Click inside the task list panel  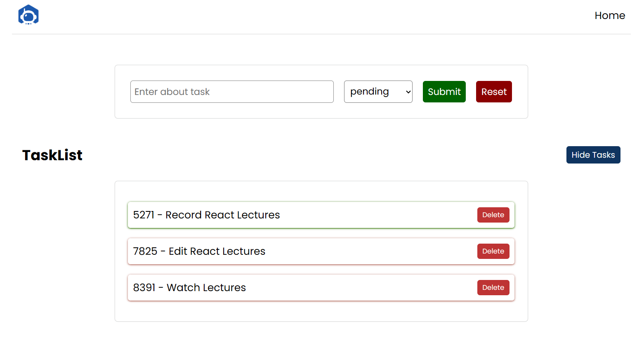(321, 314)
